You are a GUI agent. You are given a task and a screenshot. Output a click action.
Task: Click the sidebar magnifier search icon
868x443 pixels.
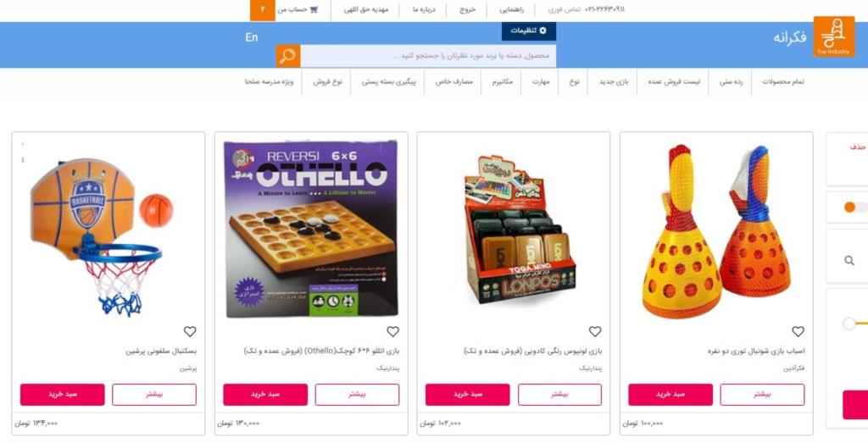[x=849, y=261]
